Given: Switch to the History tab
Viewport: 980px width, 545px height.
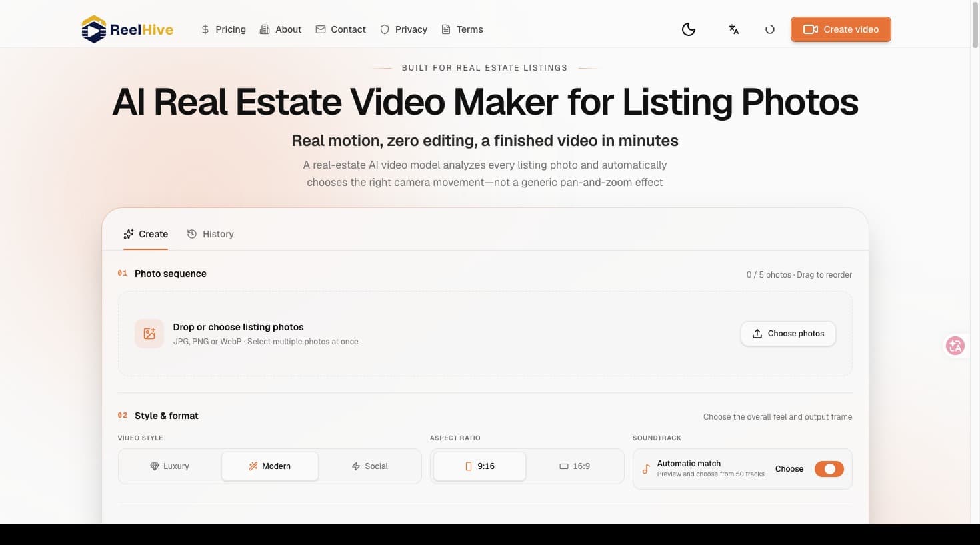Looking at the screenshot, I should pos(211,234).
